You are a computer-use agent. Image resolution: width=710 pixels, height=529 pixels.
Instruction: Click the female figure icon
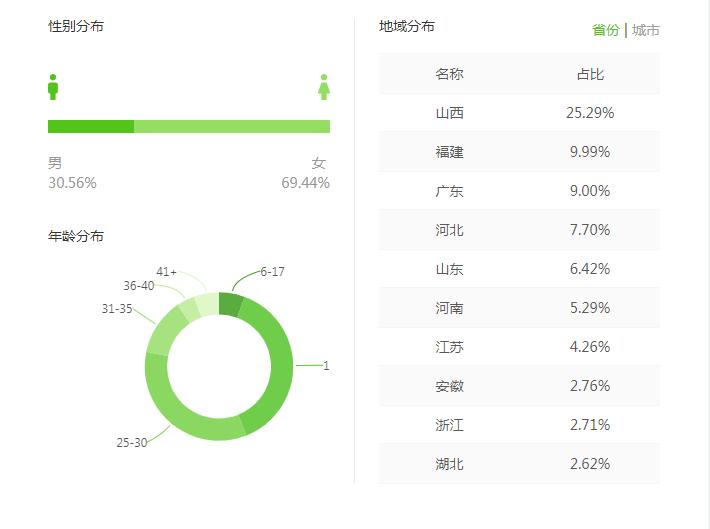click(x=324, y=87)
